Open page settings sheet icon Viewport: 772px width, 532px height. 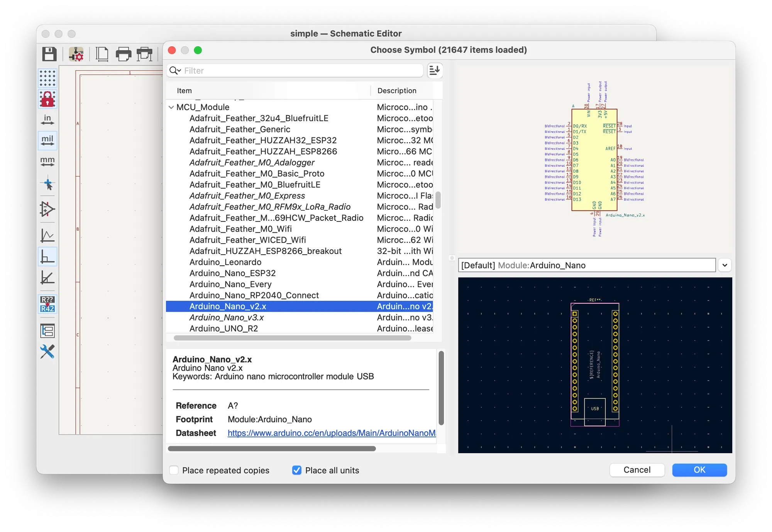(x=102, y=54)
